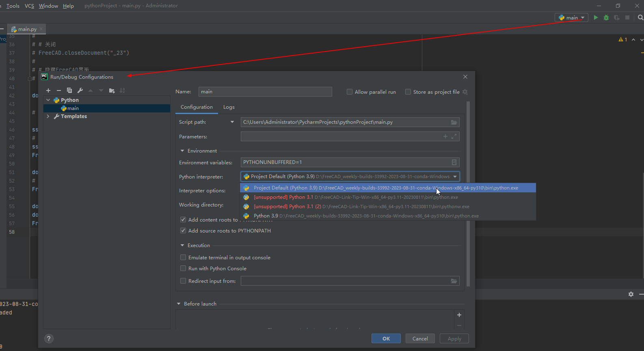Click the configuration panel vertical scrollbar
The image size is (644, 351).
point(468,194)
